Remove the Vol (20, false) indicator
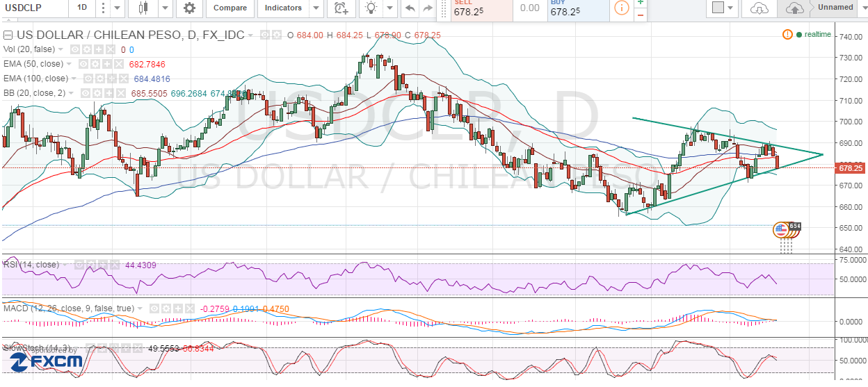Image resolution: width=868 pixels, height=387 pixels. [110, 49]
